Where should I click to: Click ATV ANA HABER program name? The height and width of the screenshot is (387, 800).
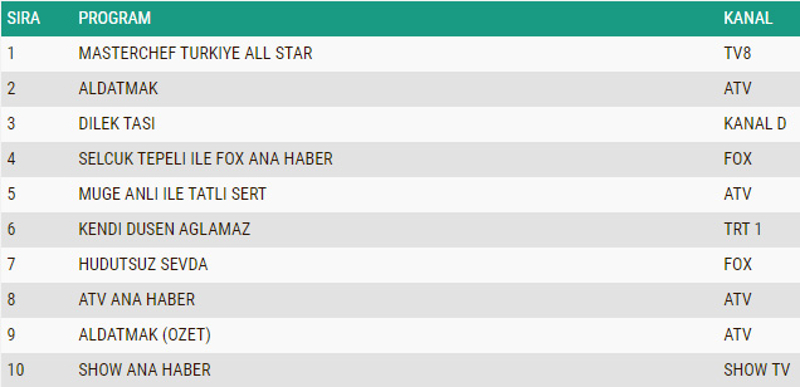pyautogui.click(x=137, y=299)
